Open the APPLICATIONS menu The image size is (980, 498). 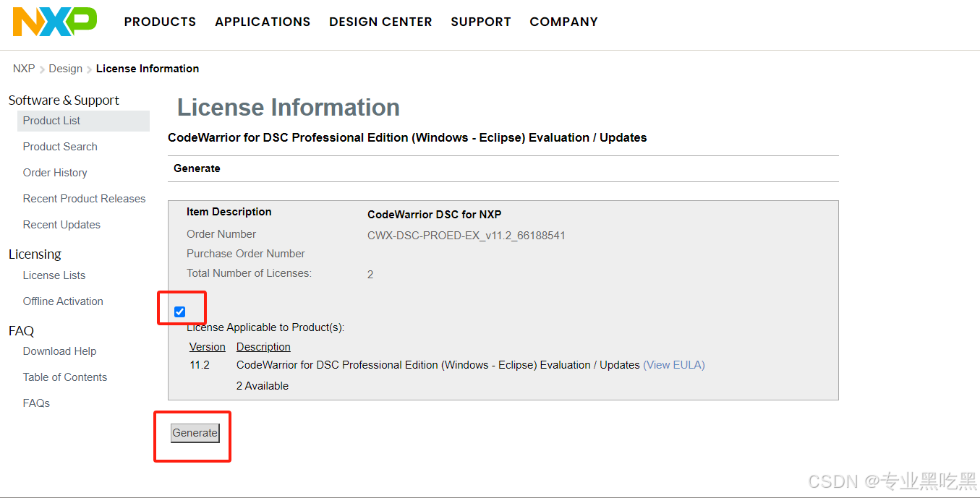pos(263,22)
